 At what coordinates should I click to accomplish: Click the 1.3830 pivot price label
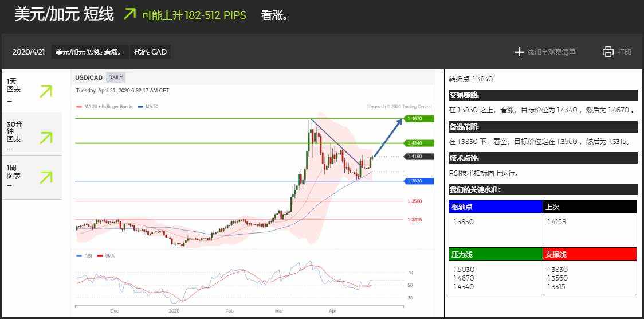419,181
